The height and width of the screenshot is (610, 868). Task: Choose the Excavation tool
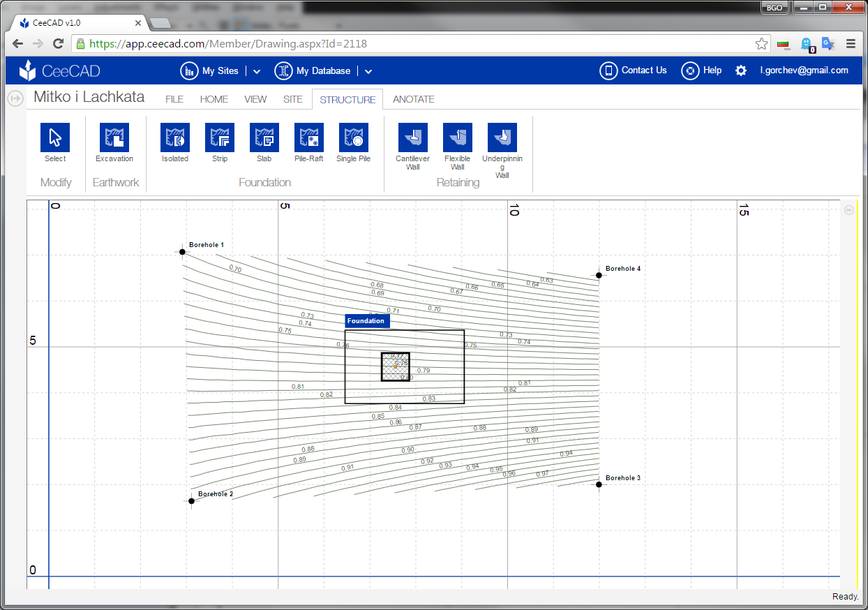pos(114,137)
